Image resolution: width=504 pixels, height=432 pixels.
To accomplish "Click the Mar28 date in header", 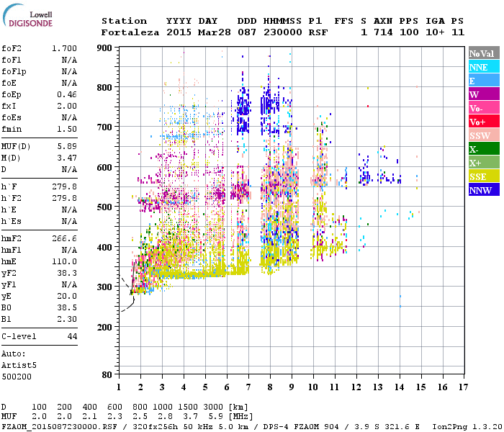I will [x=214, y=32].
